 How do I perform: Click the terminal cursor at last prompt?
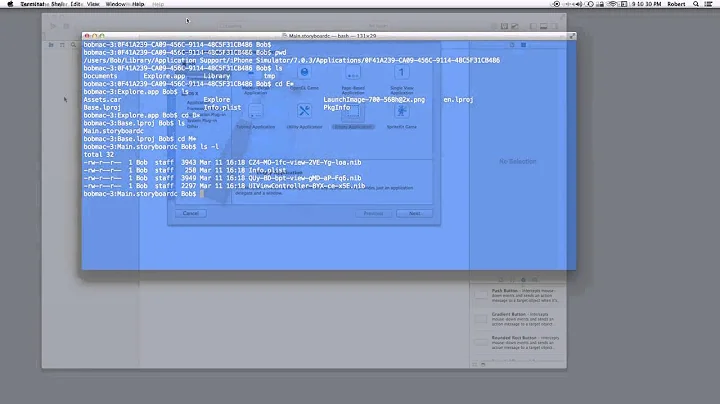click(x=202, y=194)
